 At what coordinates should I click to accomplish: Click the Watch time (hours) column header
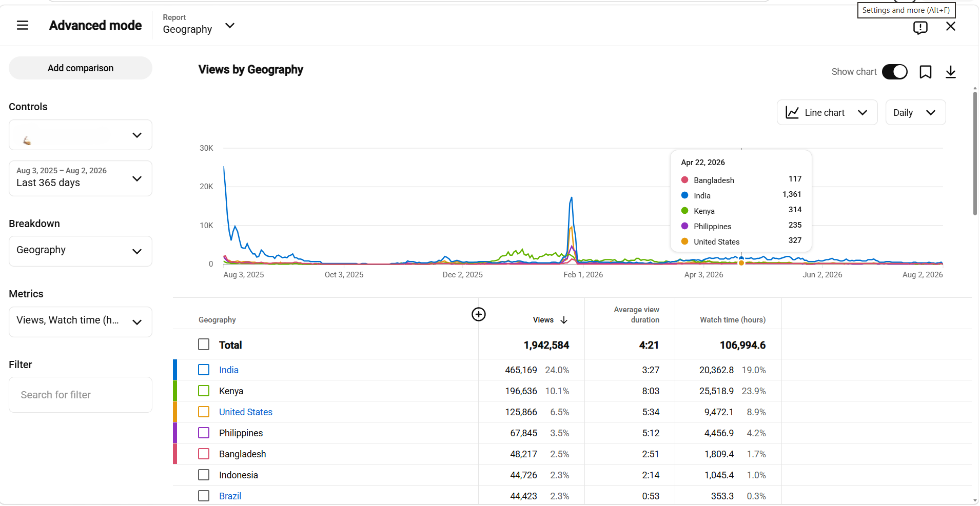(733, 320)
